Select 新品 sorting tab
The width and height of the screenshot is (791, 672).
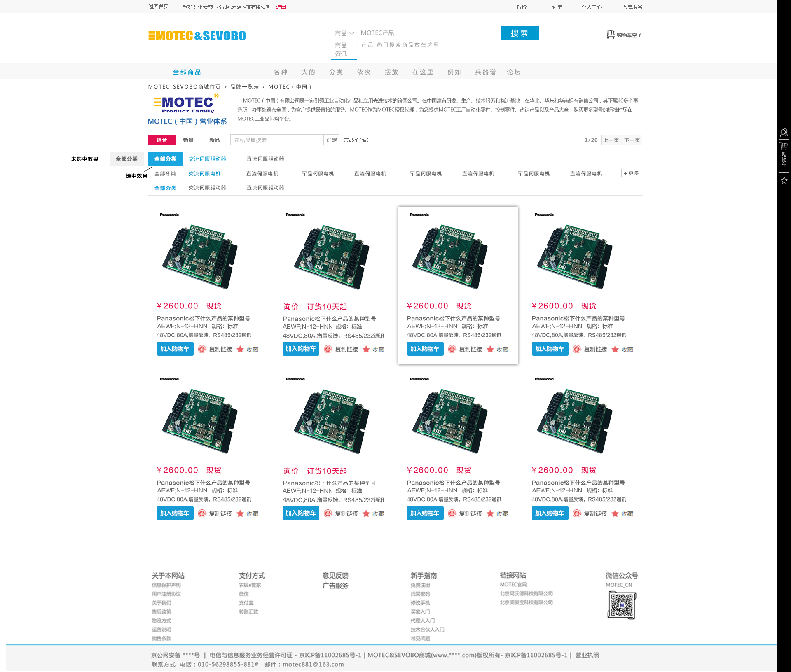[x=214, y=140]
